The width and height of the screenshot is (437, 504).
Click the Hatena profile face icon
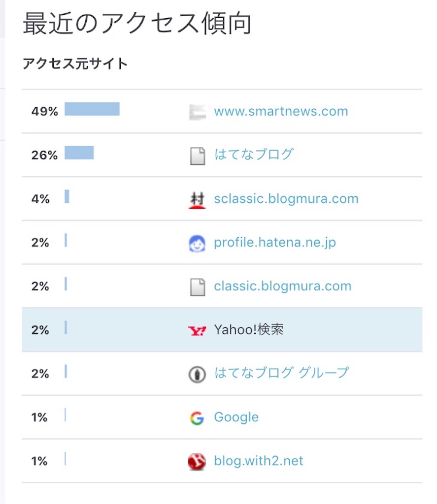pyautogui.click(x=197, y=244)
